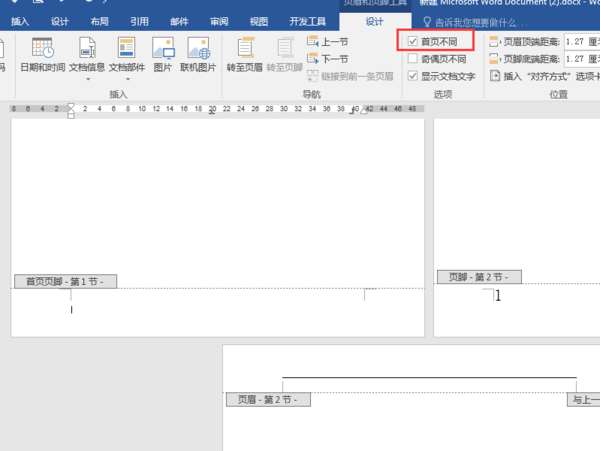Insert Online Pictures (联机图片)

click(198, 55)
